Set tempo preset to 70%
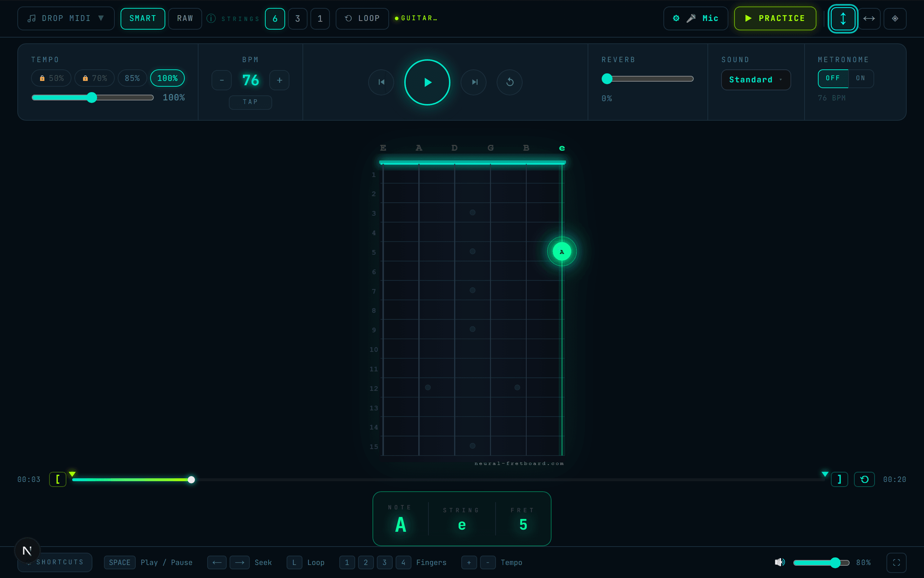Screen dimensions: 924x578 pos(94,78)
